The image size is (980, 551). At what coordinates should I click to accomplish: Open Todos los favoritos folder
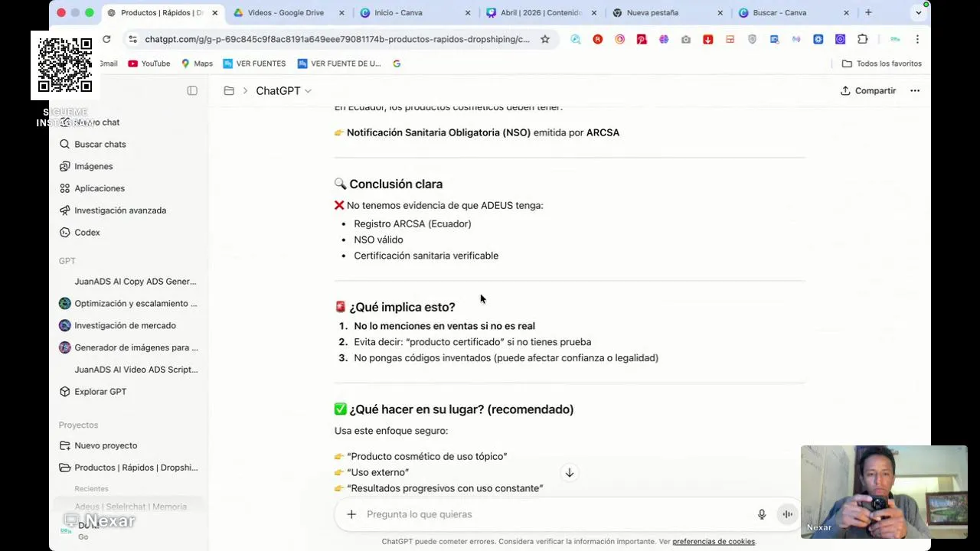[x=882, y=64]
